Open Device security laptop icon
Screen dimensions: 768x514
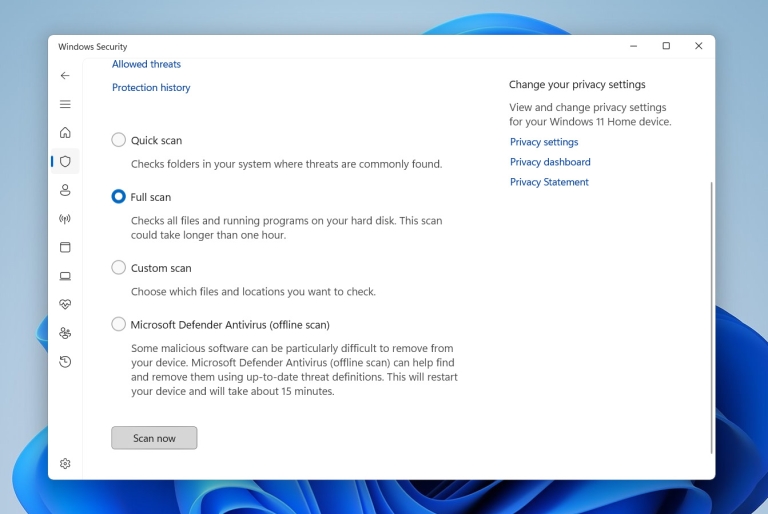coord(65,276)
